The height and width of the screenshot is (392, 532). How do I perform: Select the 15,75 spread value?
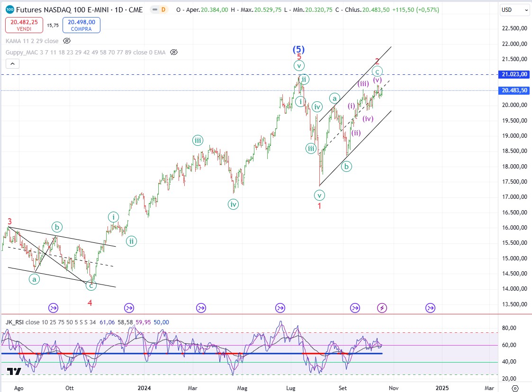tap(53, 26)
